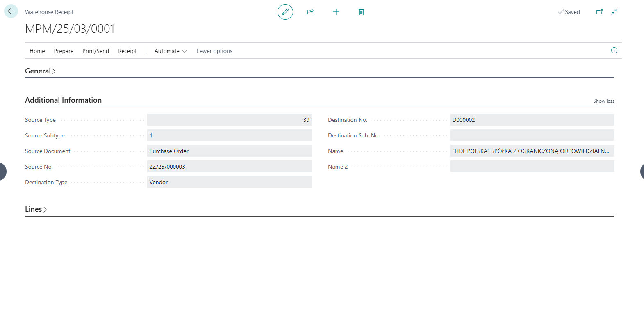Open page in new window icon

[x=599, y=12]
